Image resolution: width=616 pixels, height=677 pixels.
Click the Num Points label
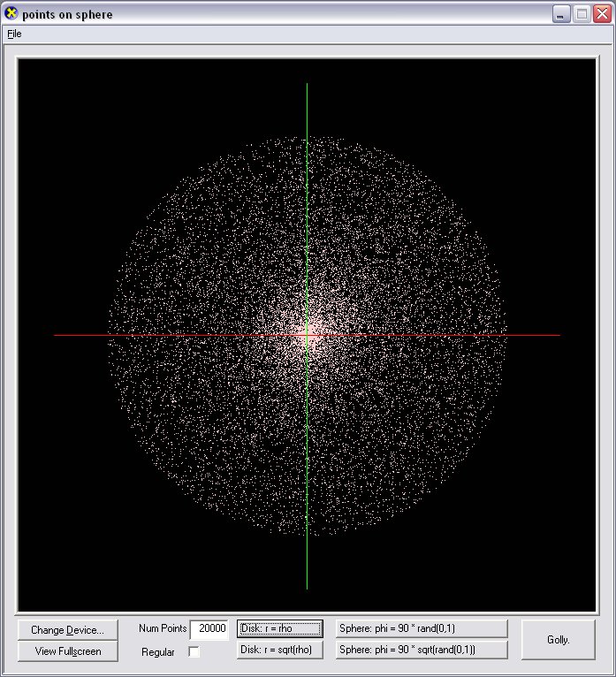[163, 629]
